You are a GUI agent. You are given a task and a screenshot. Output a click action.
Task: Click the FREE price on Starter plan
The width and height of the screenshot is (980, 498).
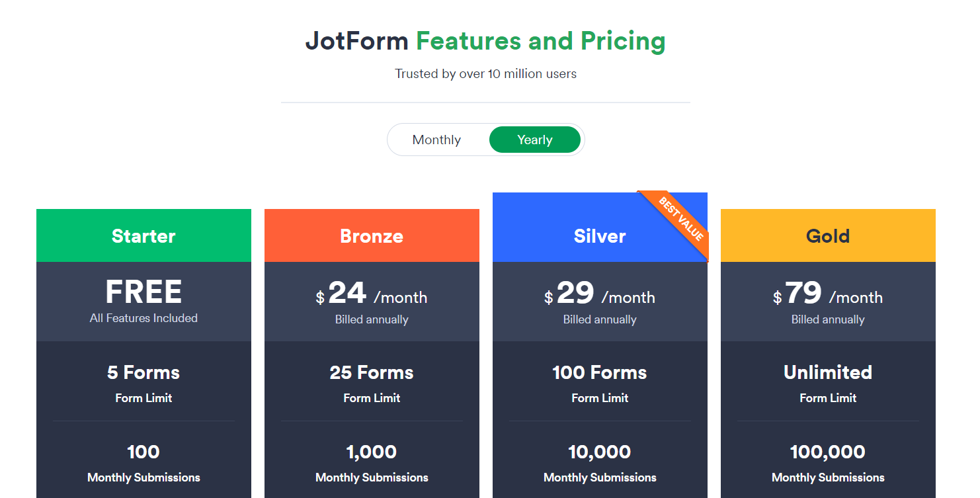click(143, 291)
